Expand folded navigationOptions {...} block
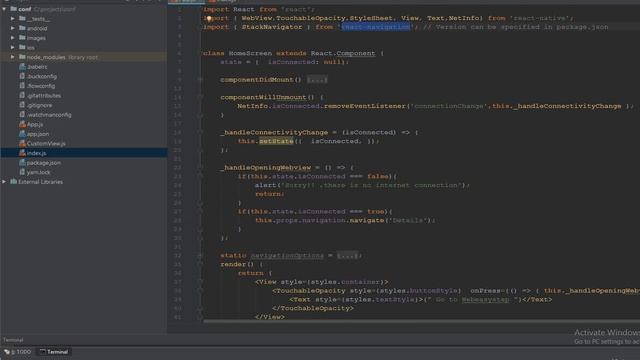 (347, 256)
